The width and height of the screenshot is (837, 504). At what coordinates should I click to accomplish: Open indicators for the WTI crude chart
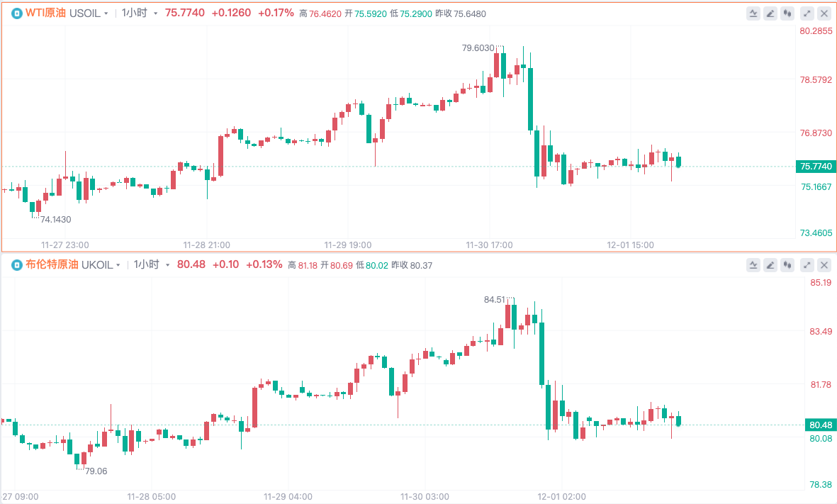coord(753,13)
